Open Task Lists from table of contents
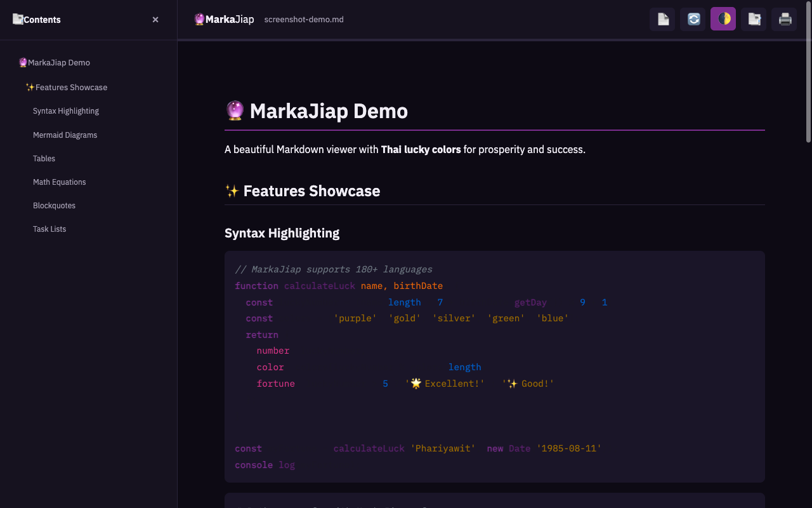Screen dimensions: 812x508 (49, 229)
